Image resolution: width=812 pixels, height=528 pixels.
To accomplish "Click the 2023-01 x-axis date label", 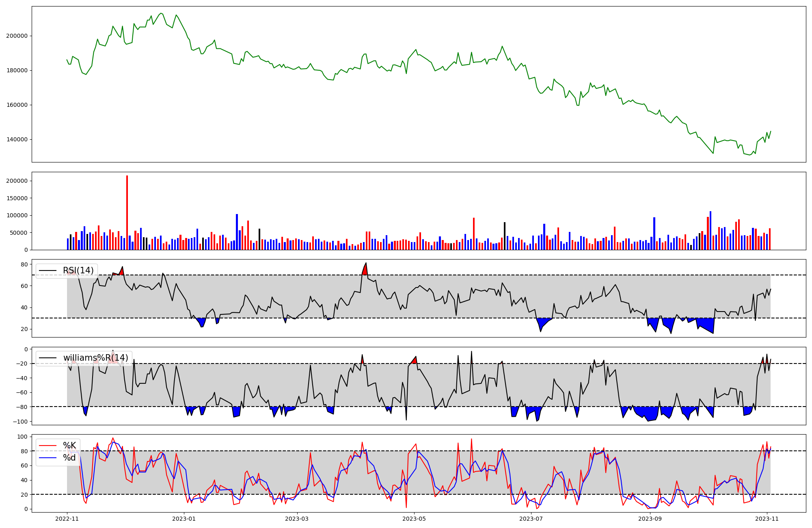I will point(184,519).
